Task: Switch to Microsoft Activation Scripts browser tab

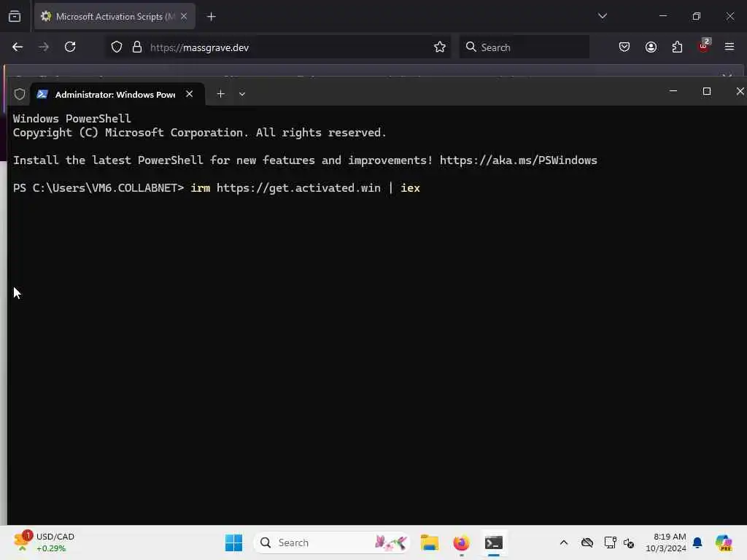Action: [115, 16]
